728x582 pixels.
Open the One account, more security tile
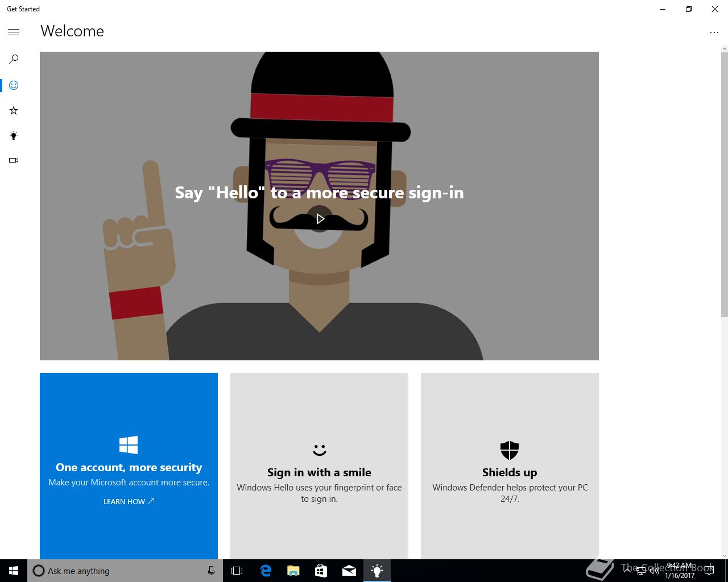coord(129,466)
